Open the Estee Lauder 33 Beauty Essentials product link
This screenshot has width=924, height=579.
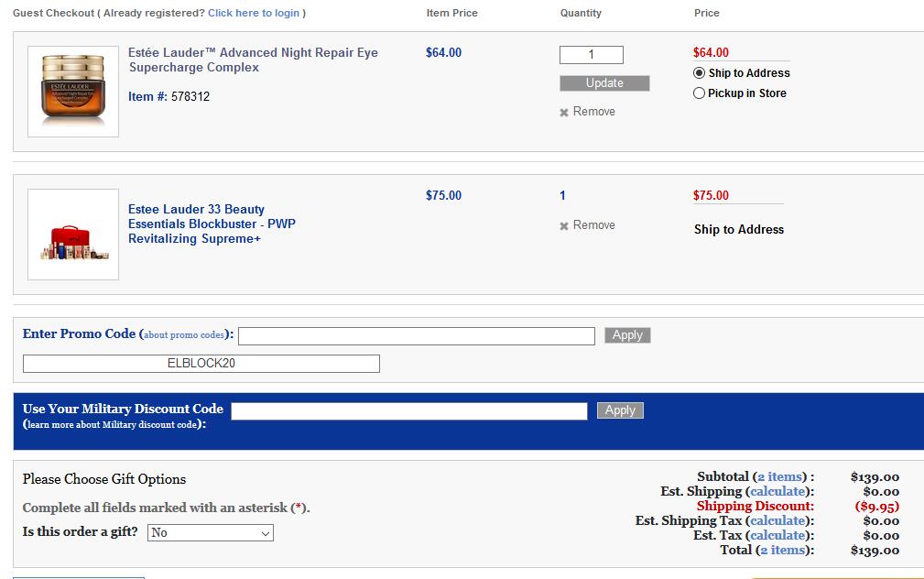(x=212, y=224)
